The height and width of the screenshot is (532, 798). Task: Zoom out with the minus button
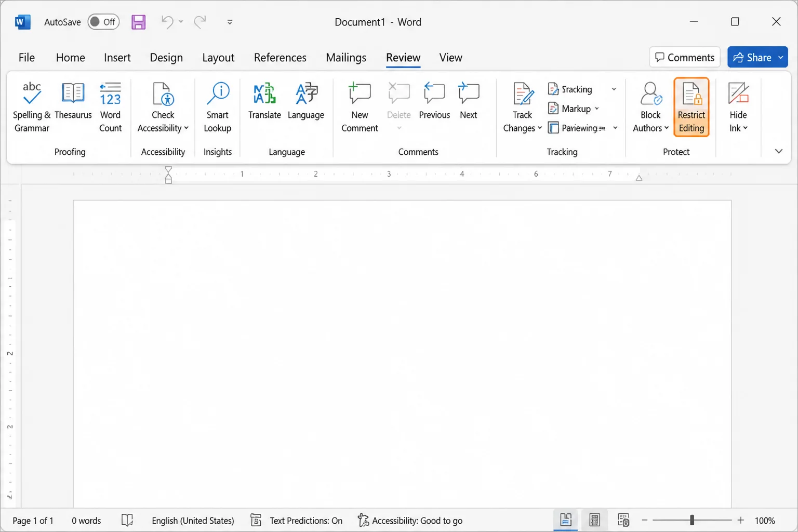coord(645,520)
